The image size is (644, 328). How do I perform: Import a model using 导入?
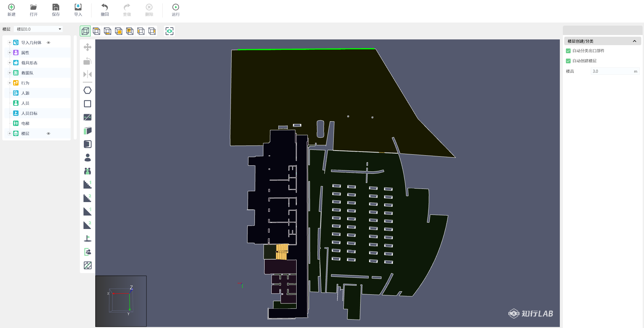(78, 10)
